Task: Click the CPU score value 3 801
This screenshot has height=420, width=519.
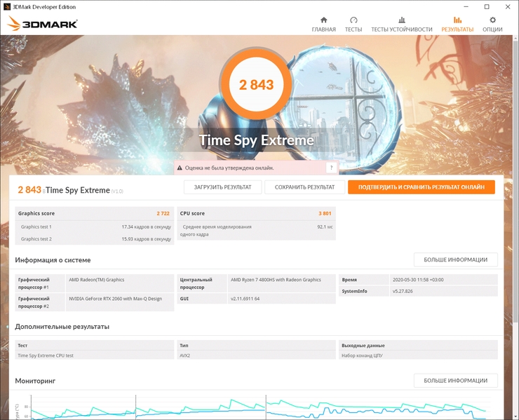Action: [x=325, y=213]
